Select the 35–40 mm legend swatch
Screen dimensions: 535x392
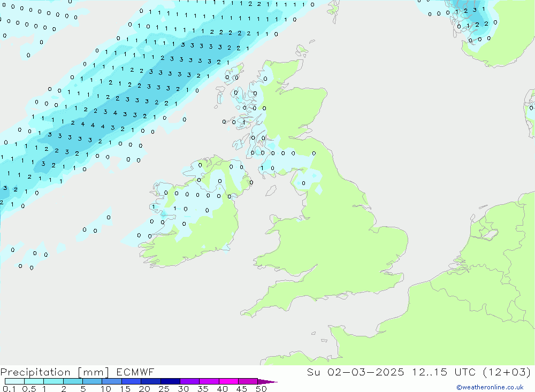coord(209,381)
